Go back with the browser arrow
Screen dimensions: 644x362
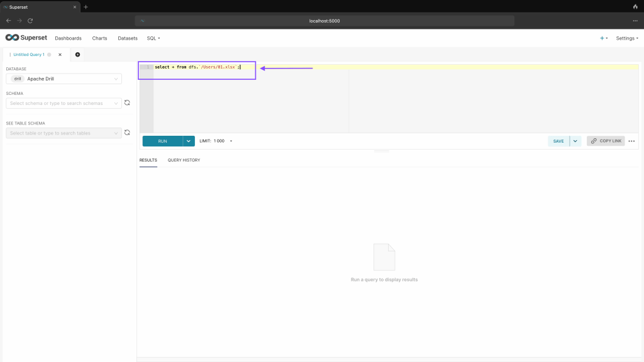pyautogui.click(x=8, y=21)
